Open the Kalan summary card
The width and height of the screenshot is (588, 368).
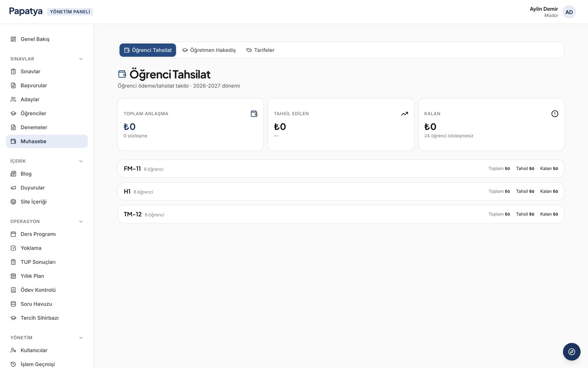[491, 124]
